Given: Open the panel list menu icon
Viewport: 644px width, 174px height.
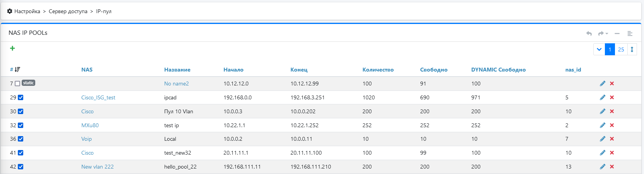Looking at the screenshot, I should (x=630, y=34).
